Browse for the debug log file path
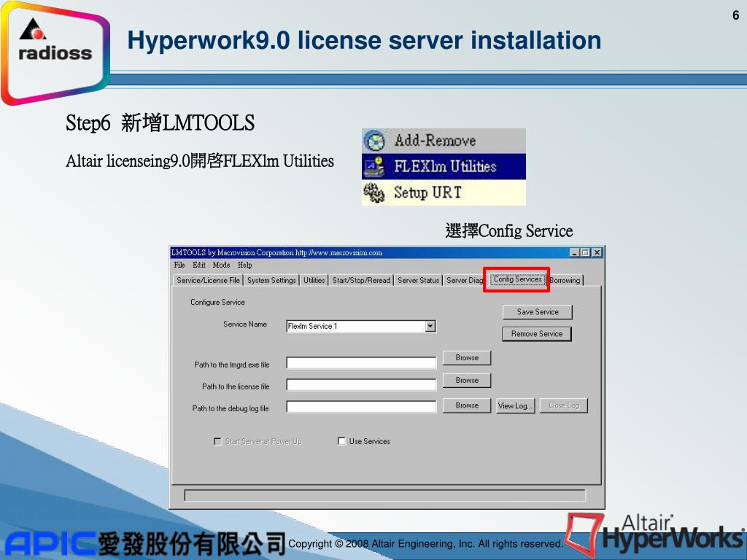The image size is (747, 560). coord(467,405)
